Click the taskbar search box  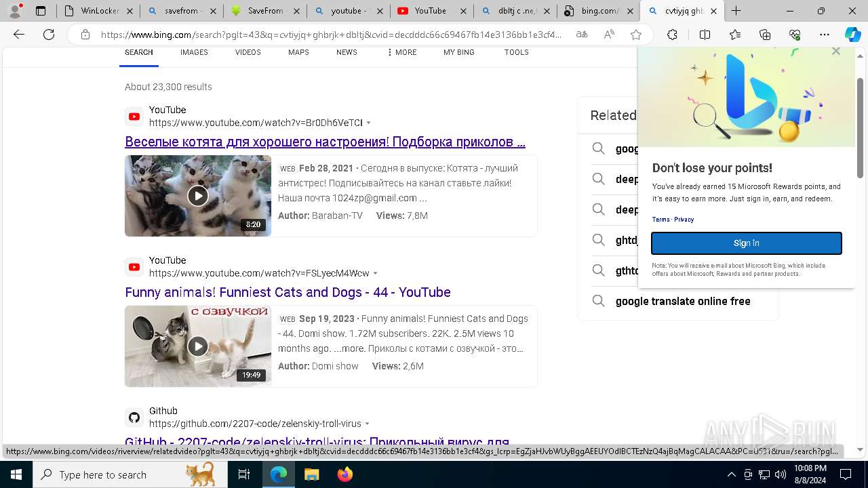(130, 474)
